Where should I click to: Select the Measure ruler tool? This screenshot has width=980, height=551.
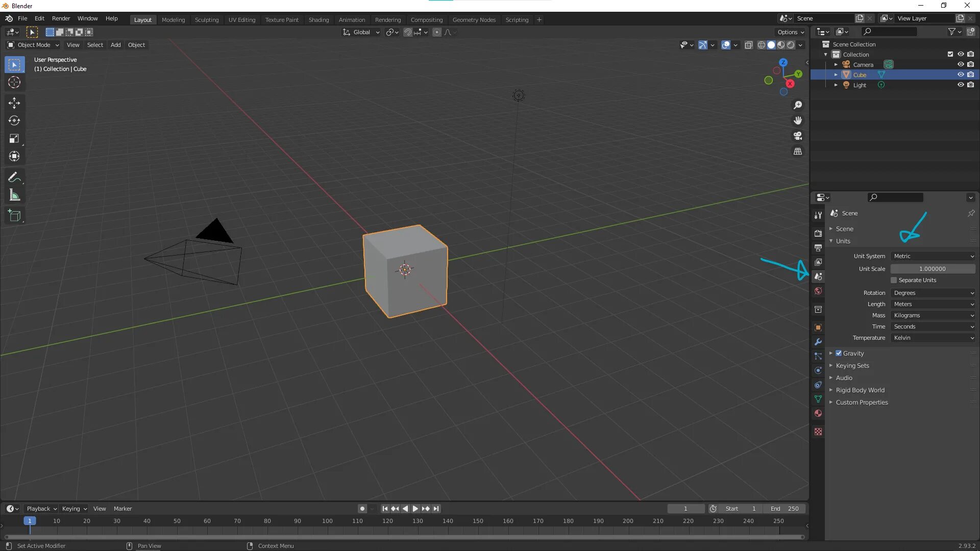tap(14, 195)
